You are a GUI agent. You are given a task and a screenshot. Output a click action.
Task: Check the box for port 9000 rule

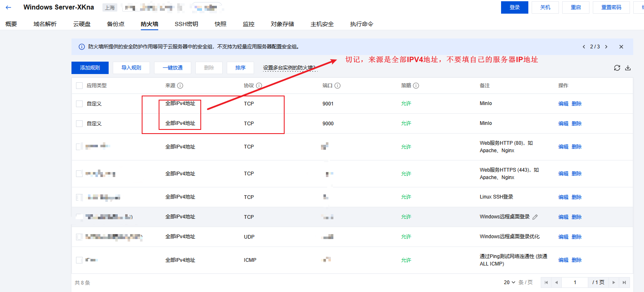click(79, 124)
